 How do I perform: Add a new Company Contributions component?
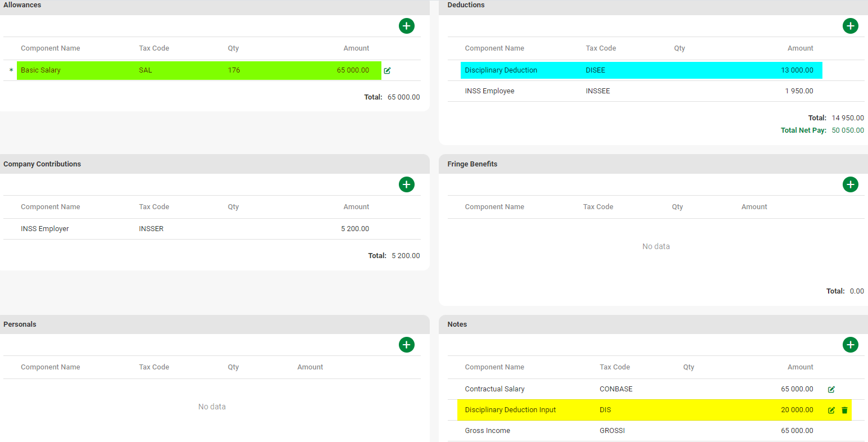(406, 184)
